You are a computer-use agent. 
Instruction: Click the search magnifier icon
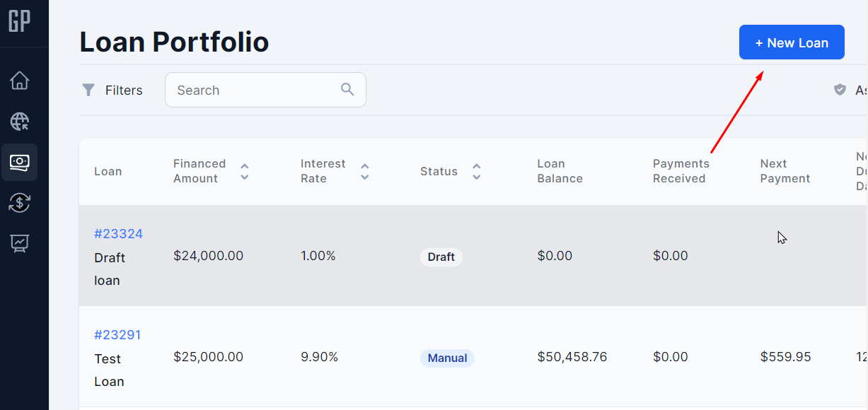[347, 89]
